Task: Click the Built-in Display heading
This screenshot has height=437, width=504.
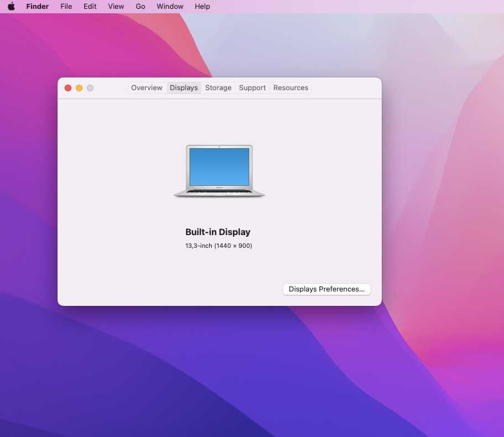Action: (x=218, y=232)
